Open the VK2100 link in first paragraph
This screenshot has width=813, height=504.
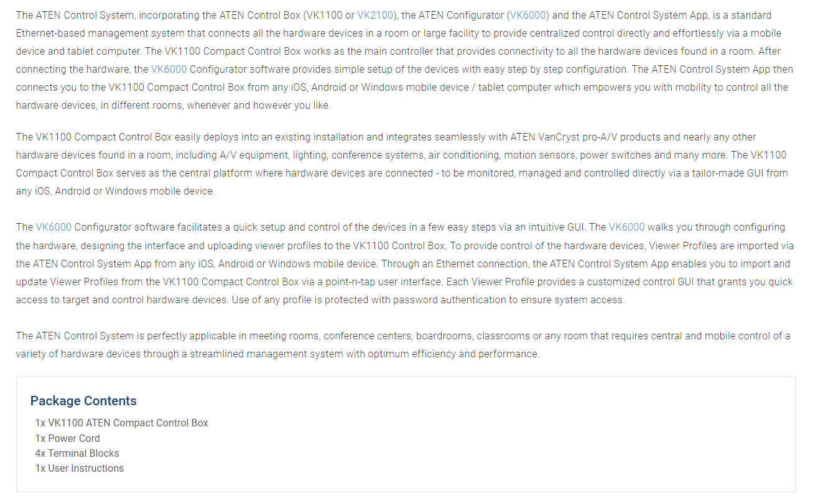375,15
